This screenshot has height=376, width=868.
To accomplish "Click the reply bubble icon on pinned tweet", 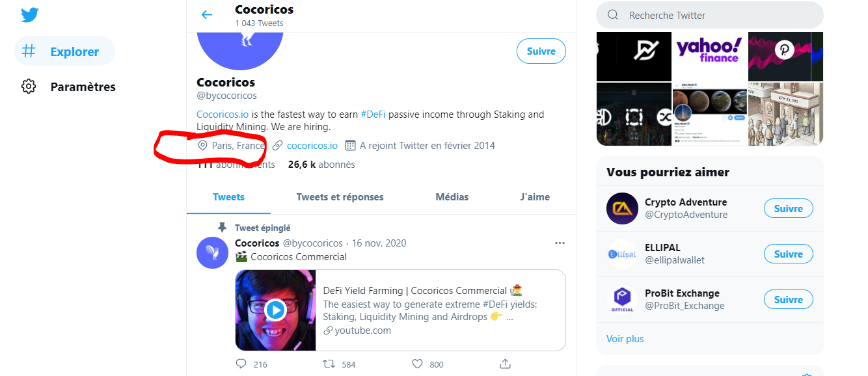I will [240, 364].
